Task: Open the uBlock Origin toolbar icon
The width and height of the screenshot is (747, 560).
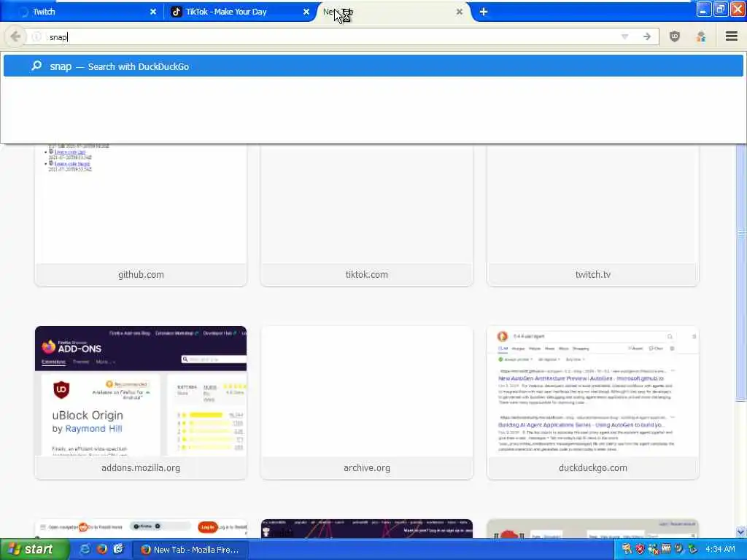Action: pyautogui.click(x=675, y=36)
